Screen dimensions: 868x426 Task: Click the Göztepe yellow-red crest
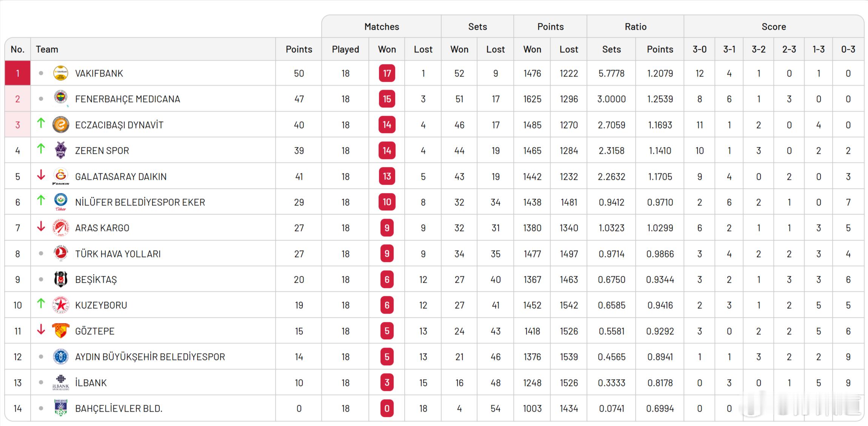61,331
